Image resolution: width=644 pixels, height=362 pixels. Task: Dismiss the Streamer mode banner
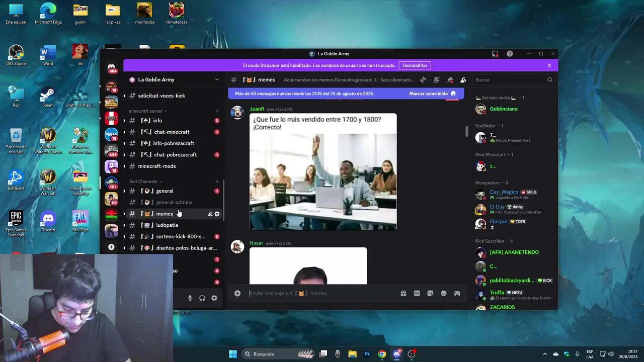(x=549, y=65)
